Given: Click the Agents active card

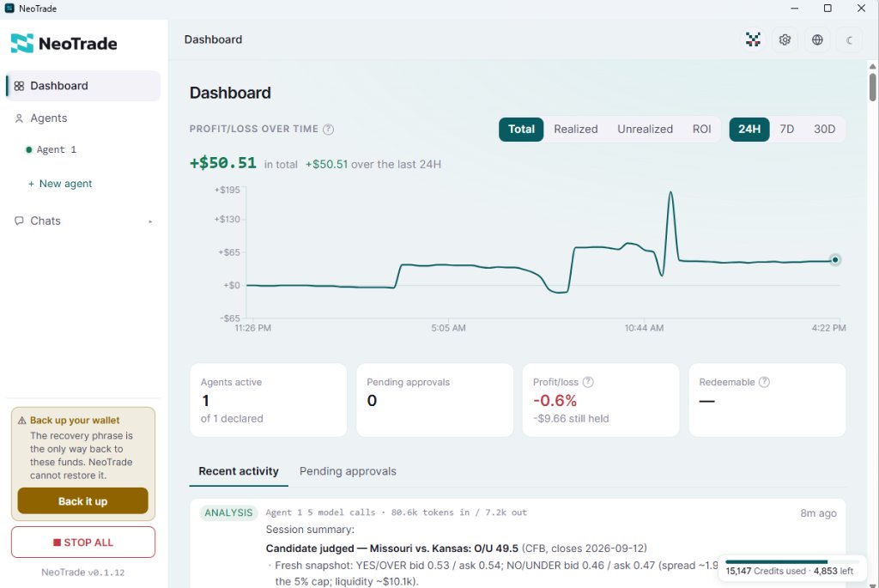Looking at the screenshot, I should coord(269,400).
